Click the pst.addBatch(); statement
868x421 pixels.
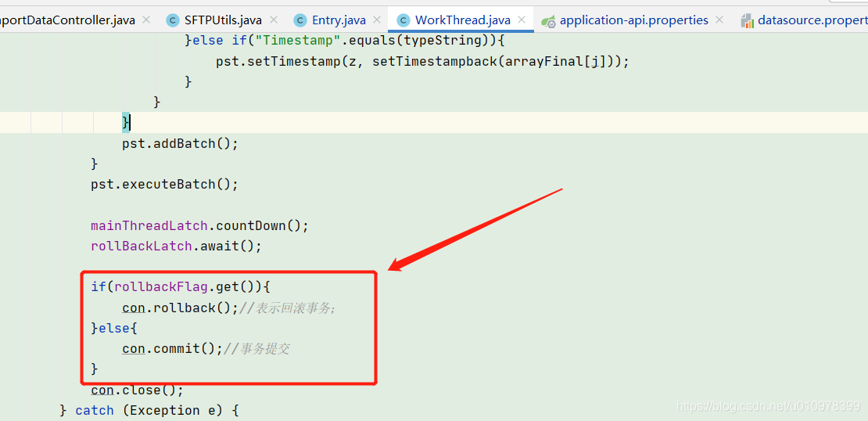(180, 143)
